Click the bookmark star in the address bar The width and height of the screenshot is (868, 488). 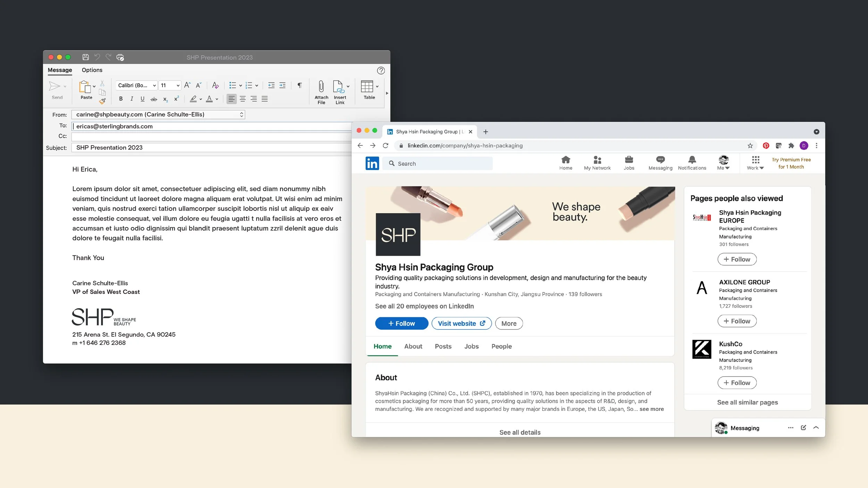click(750, 146)
